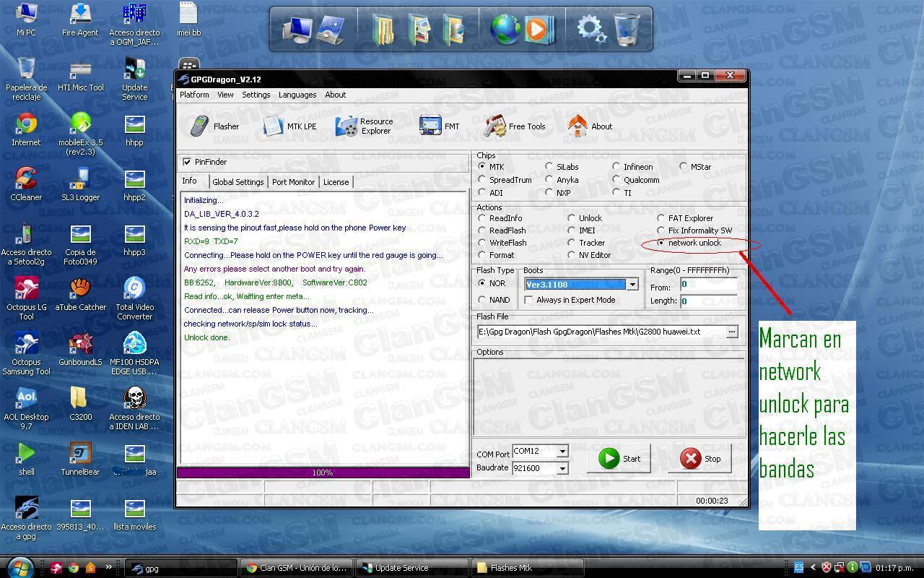The height and width of the screenshot is (578, 924).
Task: Enable Always in Expert Mode
Action: click(x=528, y=300)
